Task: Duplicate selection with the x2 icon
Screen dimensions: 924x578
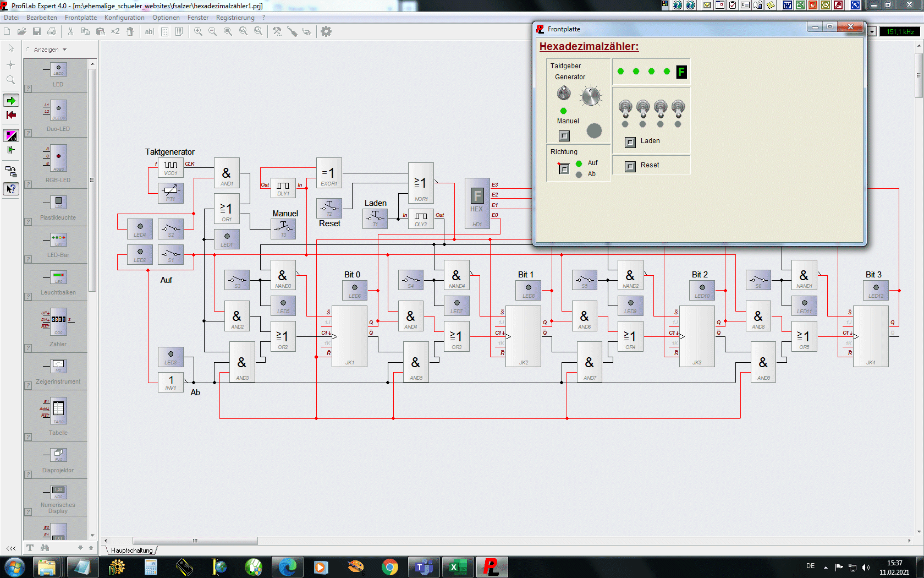Action: (115, 31)
